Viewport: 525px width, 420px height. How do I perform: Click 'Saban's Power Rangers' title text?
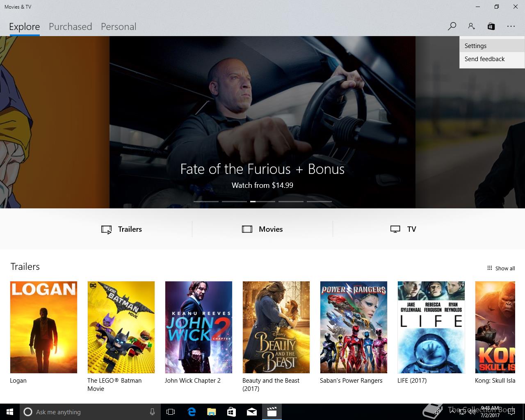tap(351, 381)
